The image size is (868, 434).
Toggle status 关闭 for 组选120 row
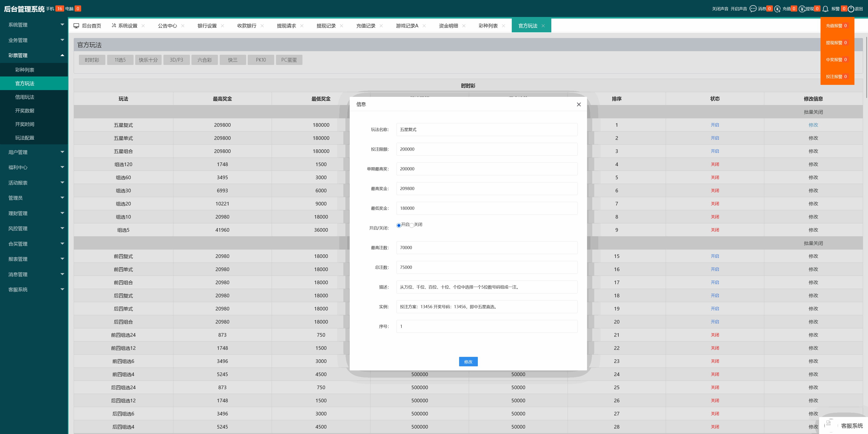coord(715,164)
